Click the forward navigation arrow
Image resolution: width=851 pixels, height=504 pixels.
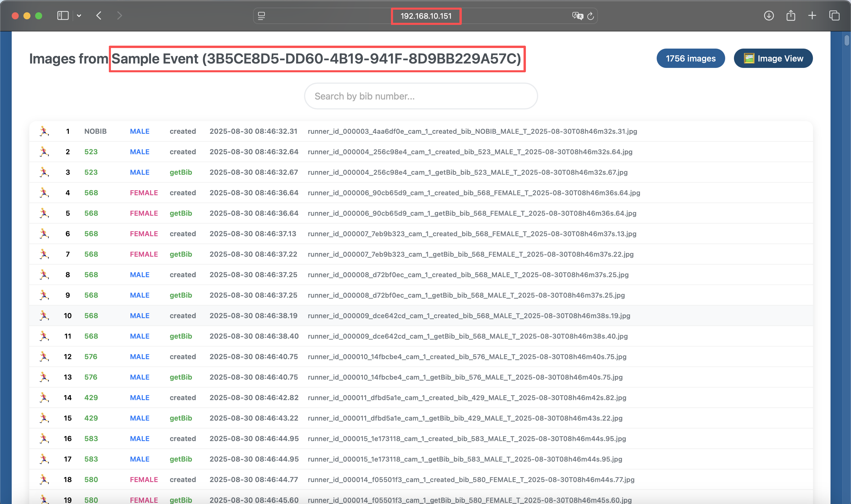[119, 16]
